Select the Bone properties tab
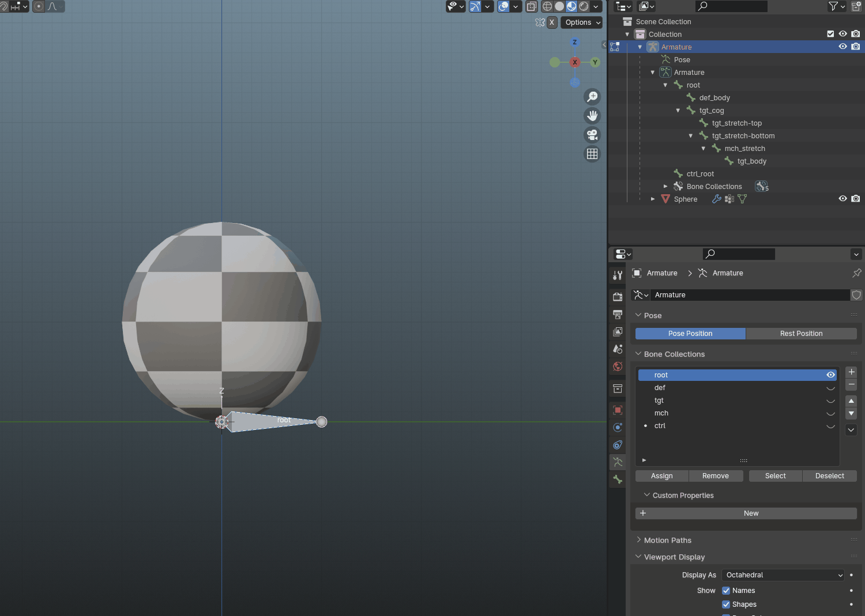The width and height of the screenshot is (865, 616). (617, 479)
